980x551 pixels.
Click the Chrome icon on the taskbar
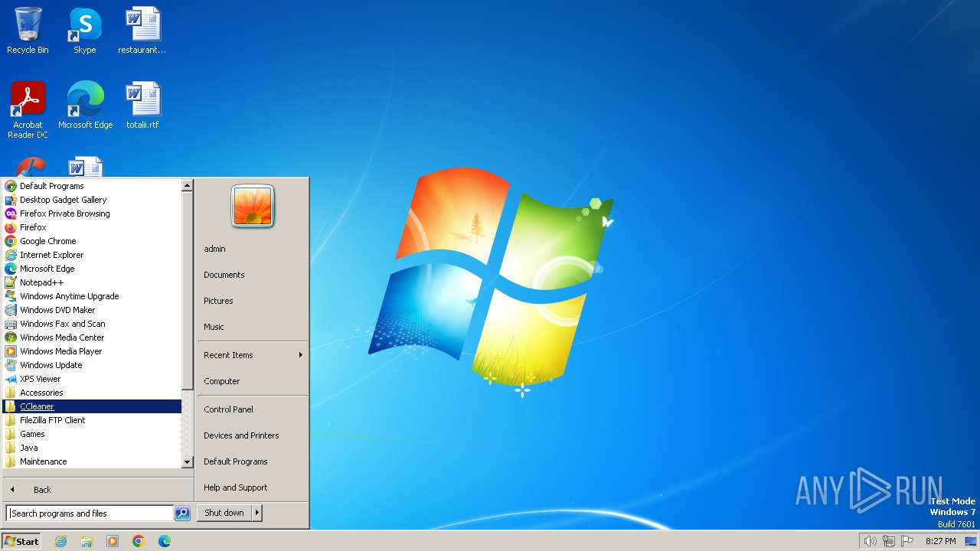coord(139,541)
